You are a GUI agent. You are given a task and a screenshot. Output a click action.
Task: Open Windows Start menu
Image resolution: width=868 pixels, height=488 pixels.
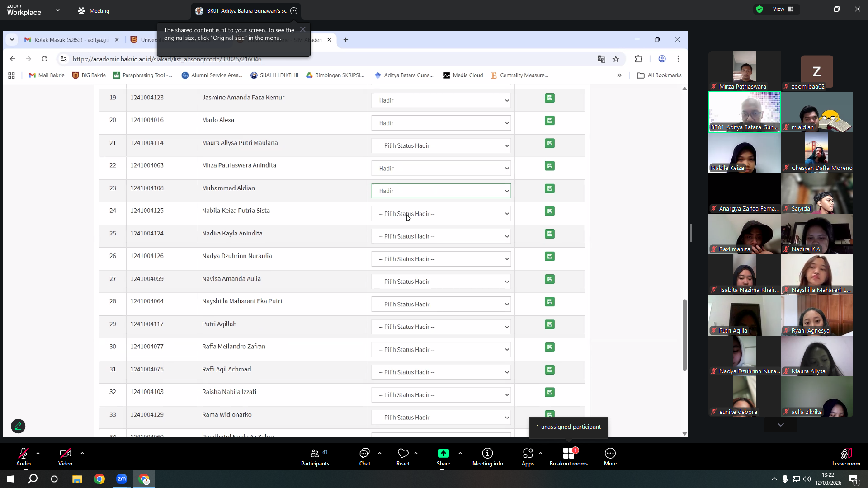point(11,479)
